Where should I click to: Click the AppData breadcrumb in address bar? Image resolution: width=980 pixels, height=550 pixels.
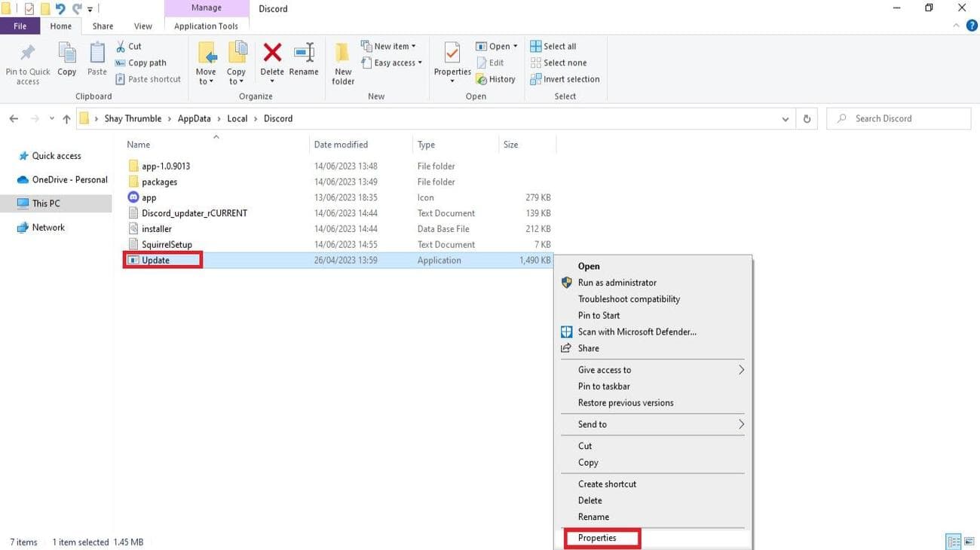(194, 118)
